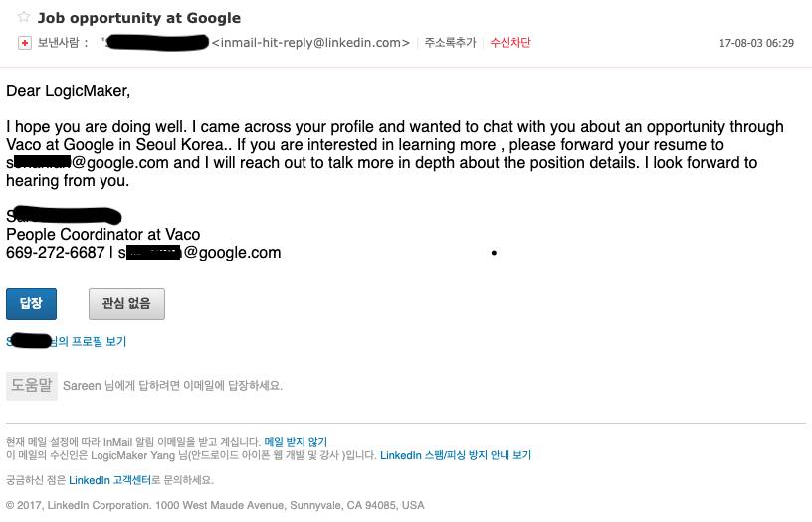The width and height of the screenshot is (812, 522).
Task: Click the phone number 669-272-6687
Action: tap(56, 252)
